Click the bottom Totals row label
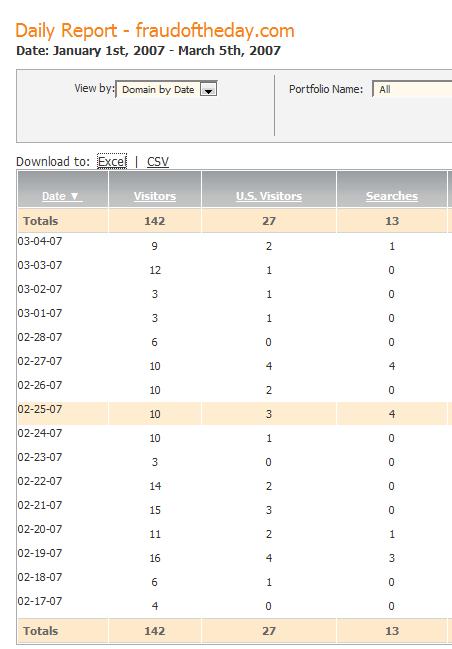The height and width of the screenshot is (649, 452). 41,631
